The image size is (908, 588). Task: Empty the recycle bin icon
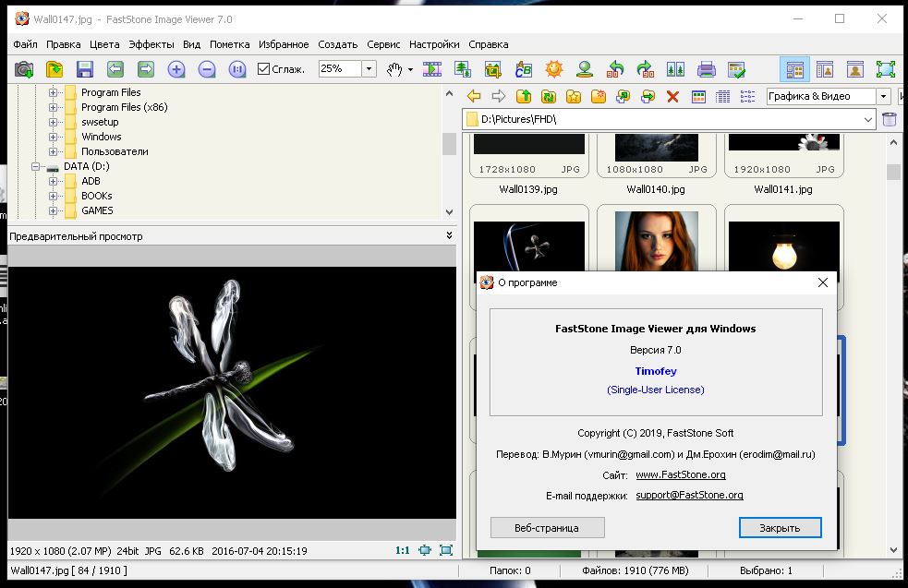[890, 119]
